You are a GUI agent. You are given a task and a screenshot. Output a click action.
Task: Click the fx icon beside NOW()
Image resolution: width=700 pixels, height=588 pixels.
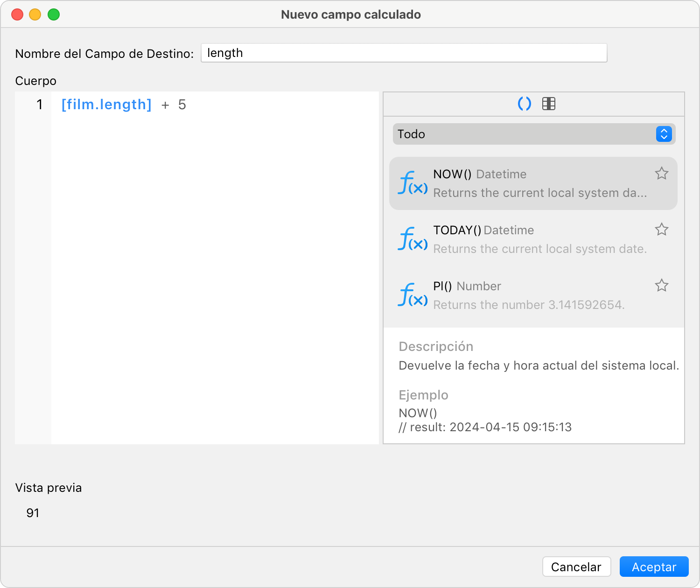(x=413, y=183)
